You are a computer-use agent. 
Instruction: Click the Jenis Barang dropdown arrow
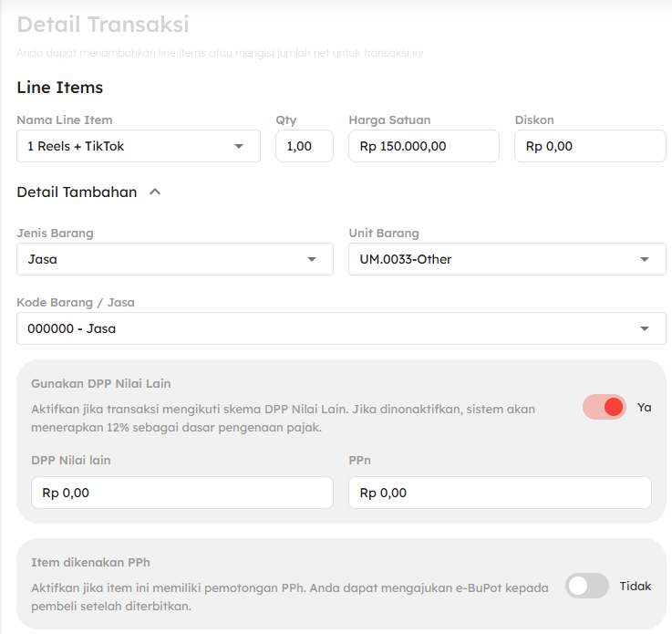pyautogui.click(x=313, y=259)
